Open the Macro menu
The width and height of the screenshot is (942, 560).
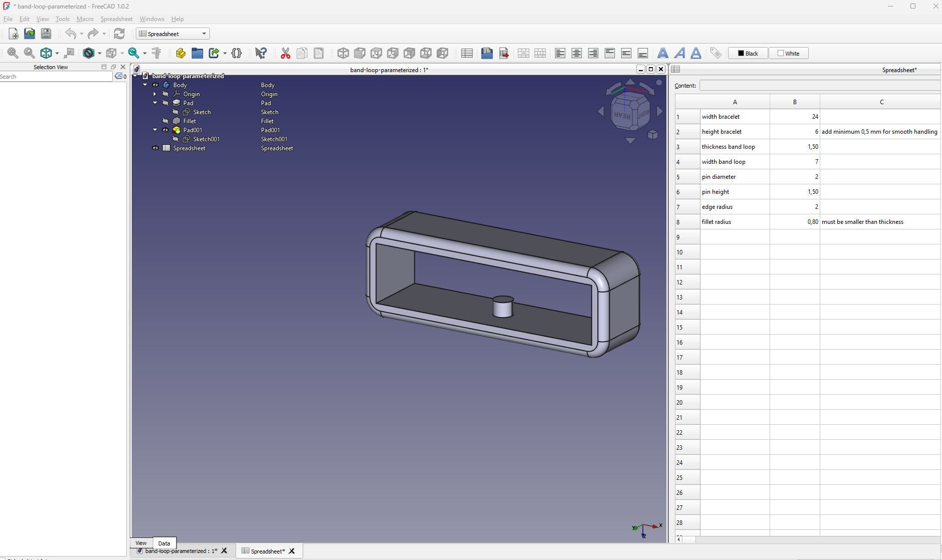point(85,19)
